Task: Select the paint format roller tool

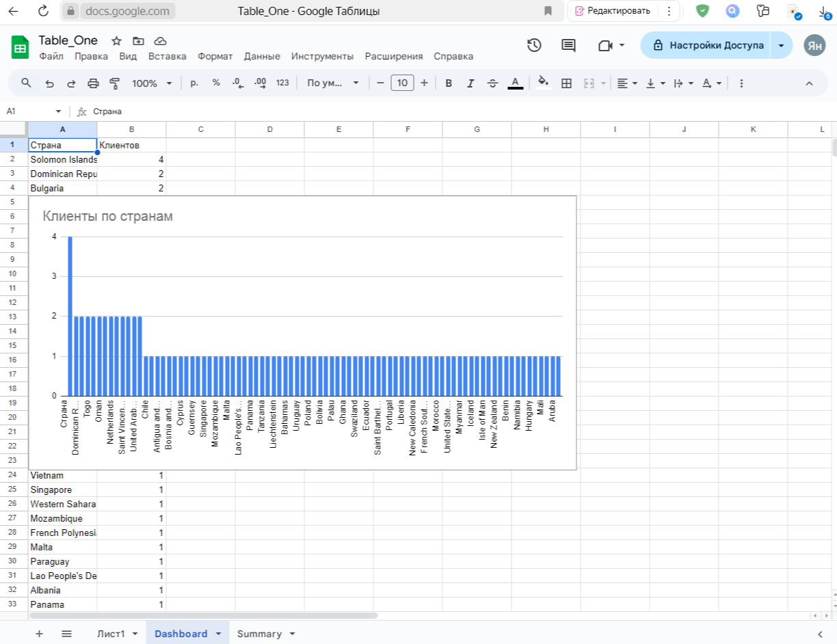Action: click(x=115, y=83)
